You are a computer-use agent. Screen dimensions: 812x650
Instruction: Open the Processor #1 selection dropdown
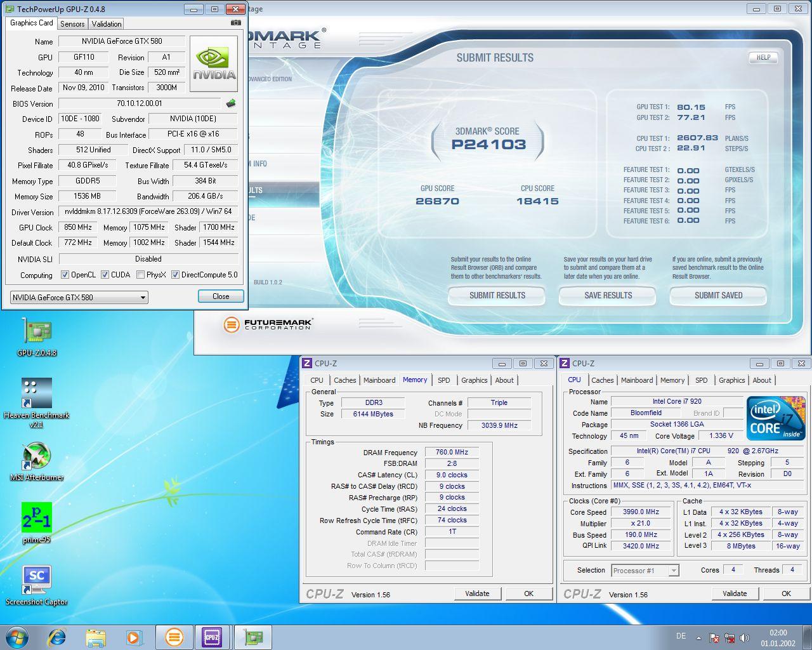(x=645, y=570)
